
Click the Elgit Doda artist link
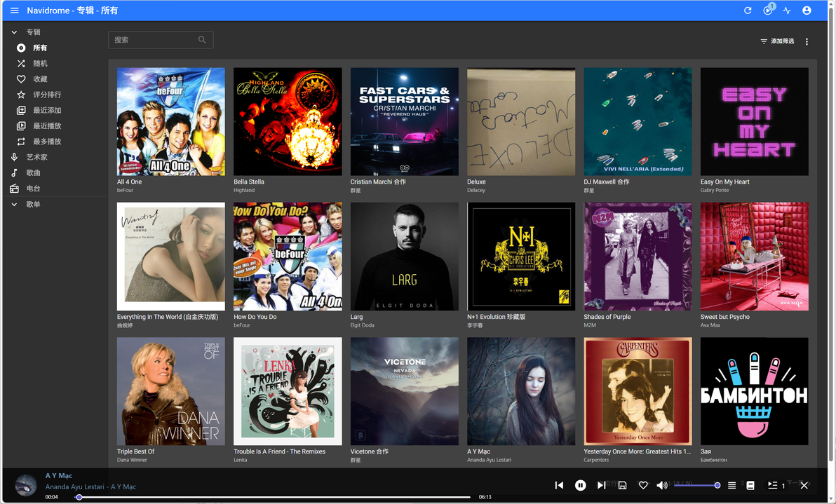(x=362, y=325)
